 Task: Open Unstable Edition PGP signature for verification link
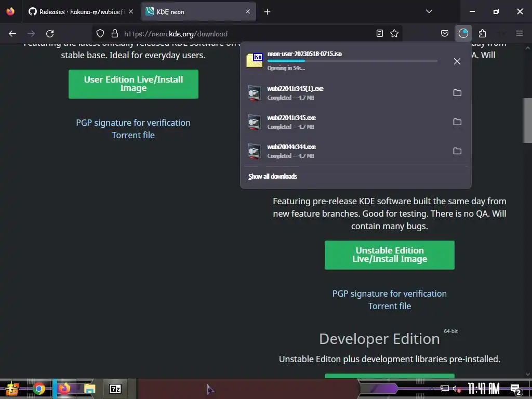pos(390,294)
